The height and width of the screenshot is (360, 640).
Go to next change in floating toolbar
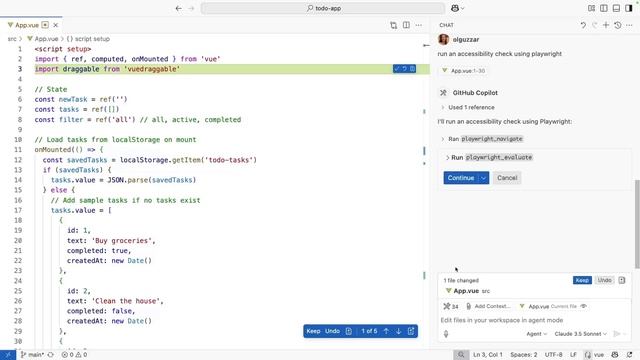coord(398,331)
